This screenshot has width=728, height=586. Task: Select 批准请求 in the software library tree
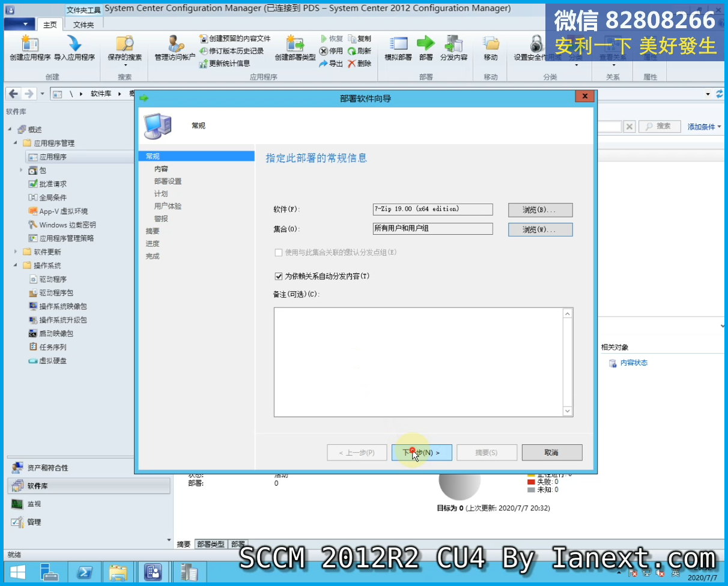pyautogui.click(x=48, y=184)
